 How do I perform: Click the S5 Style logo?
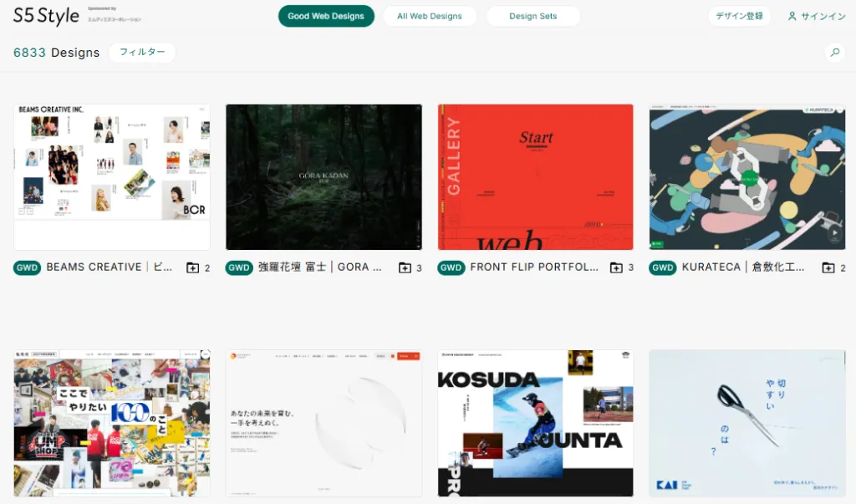tap(46, 16)
